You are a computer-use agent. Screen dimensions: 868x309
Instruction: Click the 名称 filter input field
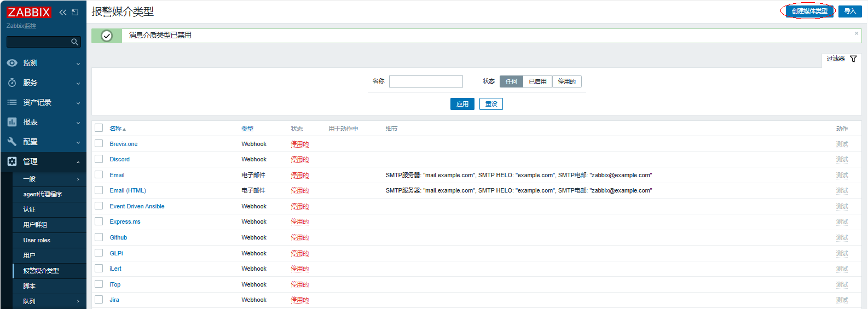(426, 81)
